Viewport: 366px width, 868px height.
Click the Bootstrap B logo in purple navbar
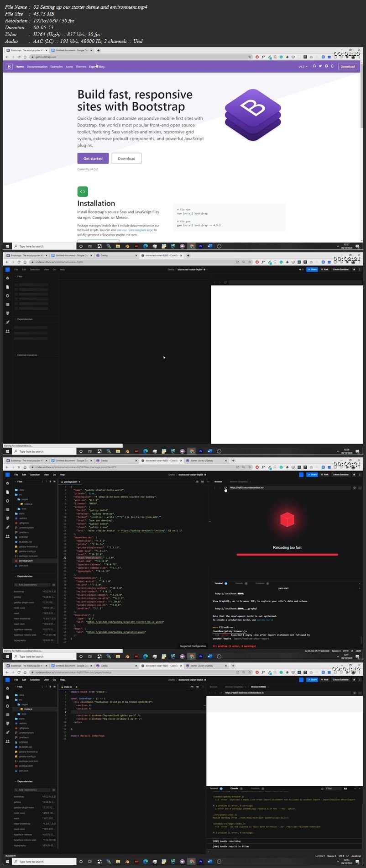(9, 67)
